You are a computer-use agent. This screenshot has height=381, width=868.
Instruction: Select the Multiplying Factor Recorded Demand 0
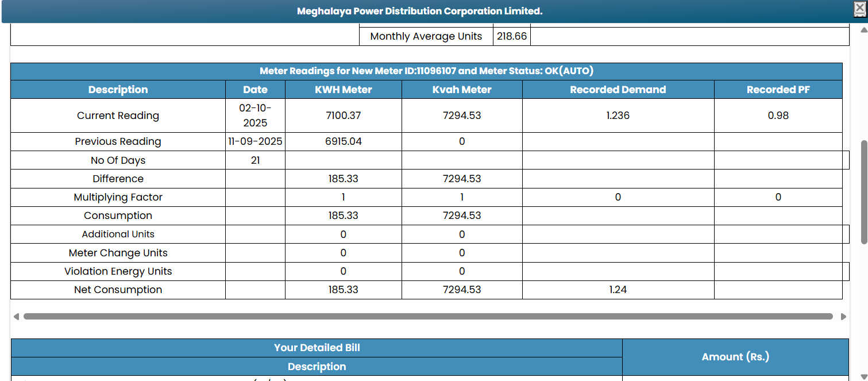618,197
